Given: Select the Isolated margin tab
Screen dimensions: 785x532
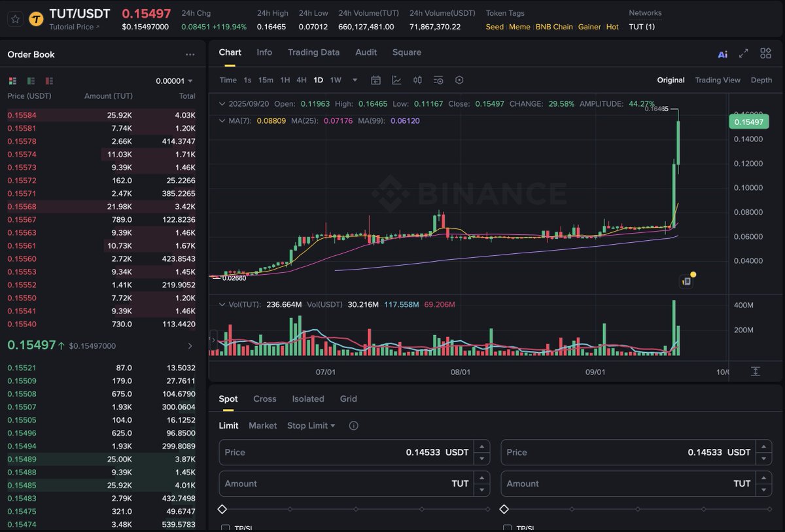Looking at the screenshot, I should coord(308,399).
